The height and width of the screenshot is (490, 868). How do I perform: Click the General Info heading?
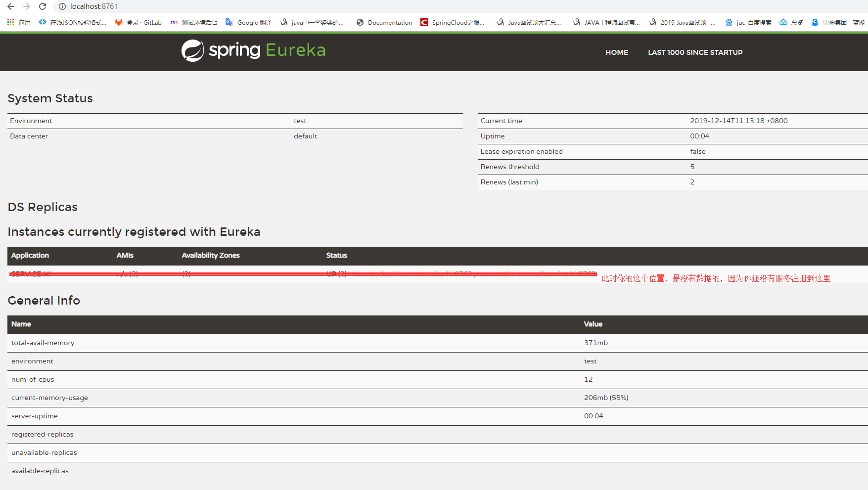(44, 301)
